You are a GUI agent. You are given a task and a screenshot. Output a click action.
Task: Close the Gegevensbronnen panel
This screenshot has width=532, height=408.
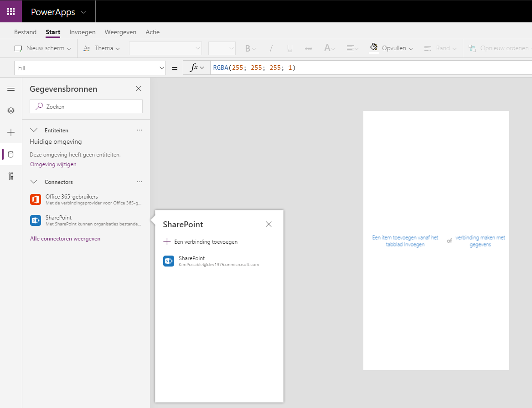tap(139, 89)
